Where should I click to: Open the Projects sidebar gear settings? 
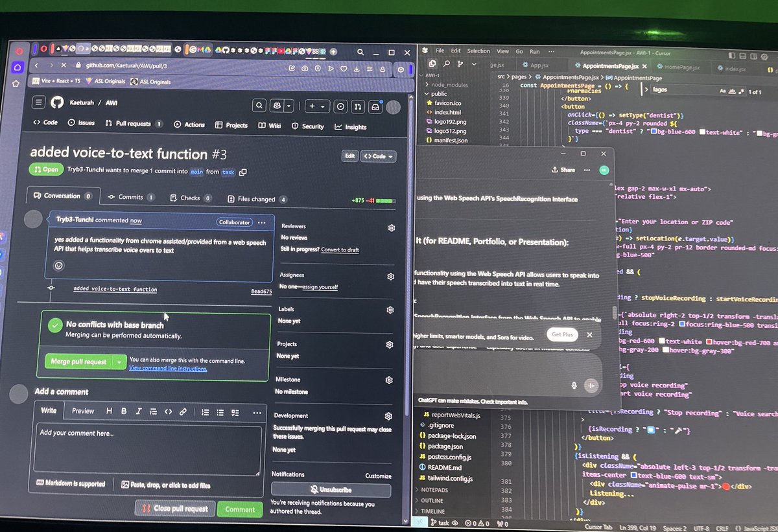[390, 345]
